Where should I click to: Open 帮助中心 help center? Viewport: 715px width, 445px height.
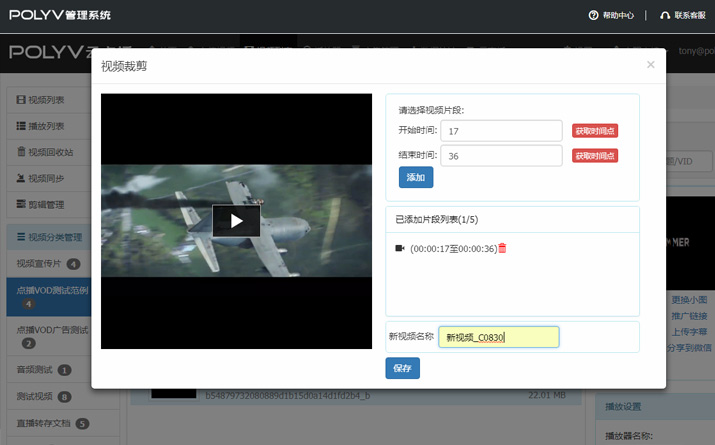(610, 15)
